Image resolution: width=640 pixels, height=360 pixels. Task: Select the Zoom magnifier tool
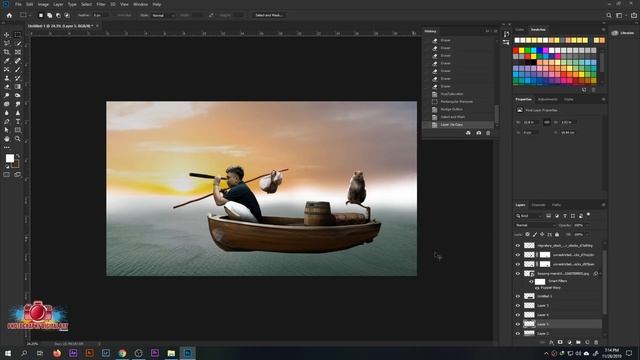18,139
